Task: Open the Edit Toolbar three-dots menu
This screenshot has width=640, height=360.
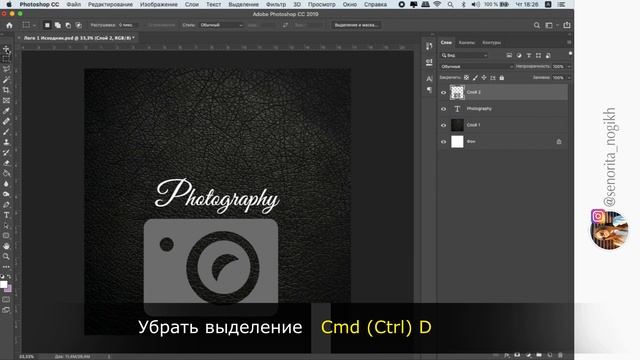Action: pyautogui.click(x=6, y=267)
